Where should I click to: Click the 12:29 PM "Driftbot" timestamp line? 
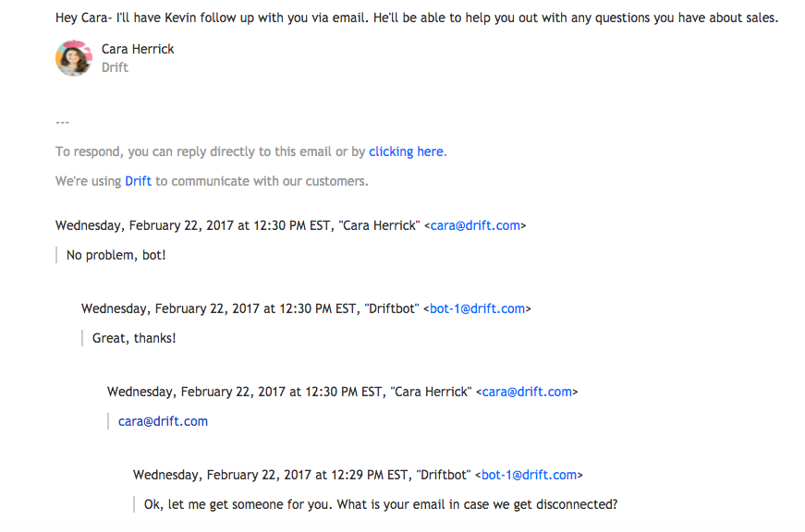(x=358, y=475)
